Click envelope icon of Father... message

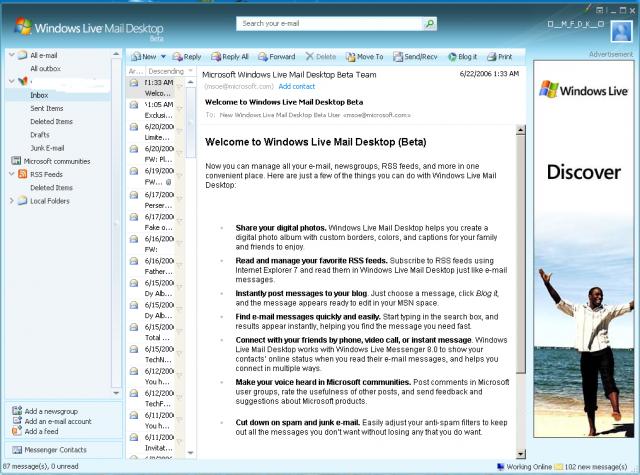[133, 260]
